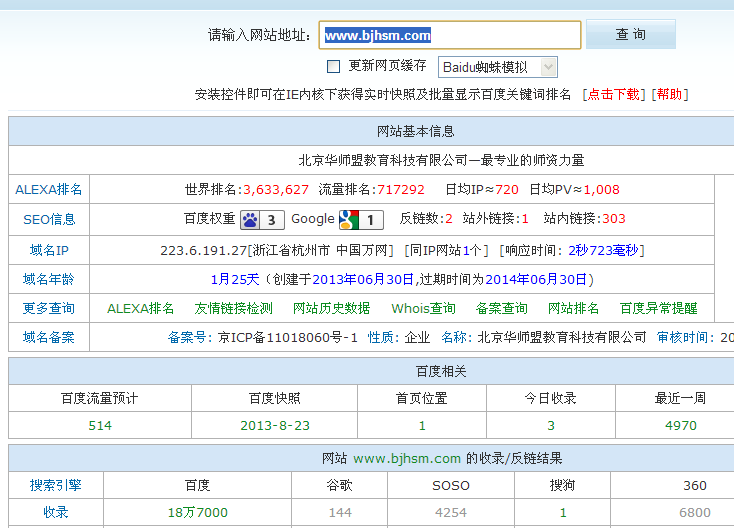This screenshot has height=528, width=734.
Task: Open the 备案查询 link
Action: click(502, 308)
